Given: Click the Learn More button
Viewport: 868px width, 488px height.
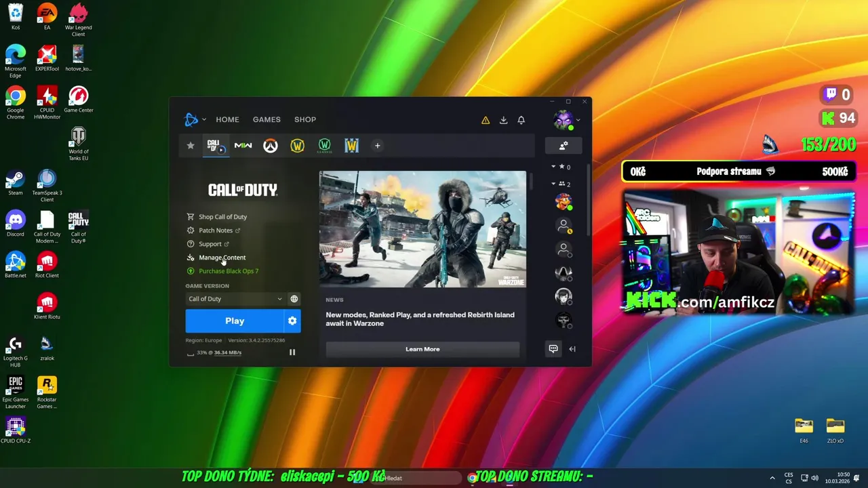Looking at the screenshot, I should (x=422, y=350).
